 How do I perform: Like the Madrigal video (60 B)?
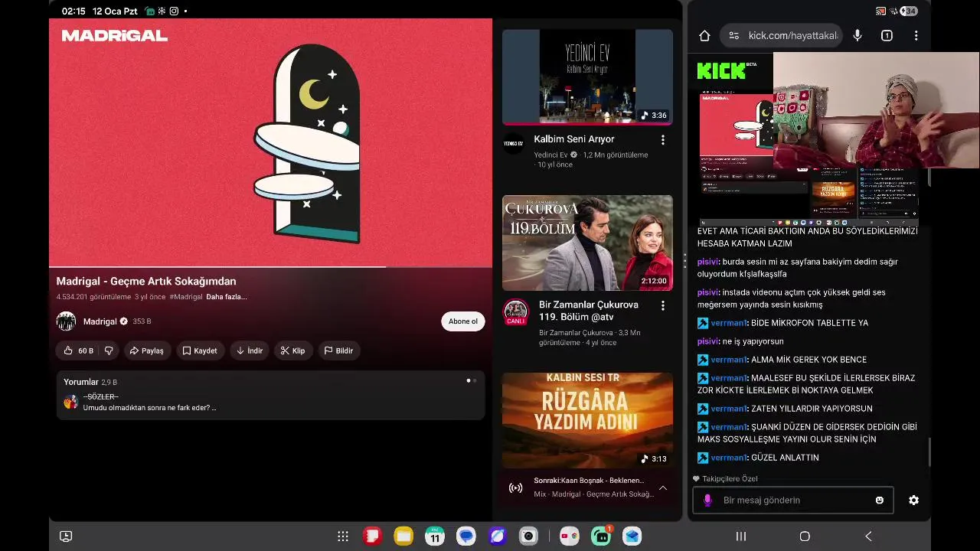77,350
